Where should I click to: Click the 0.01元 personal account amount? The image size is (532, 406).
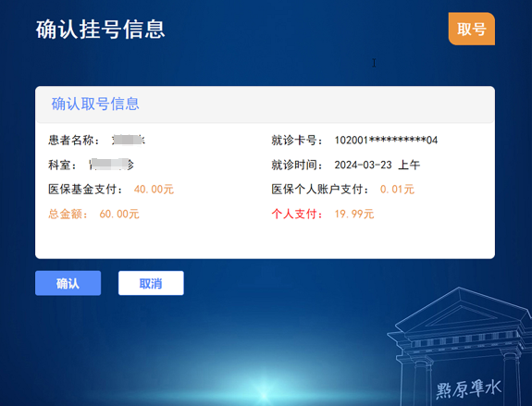point(397,190)
